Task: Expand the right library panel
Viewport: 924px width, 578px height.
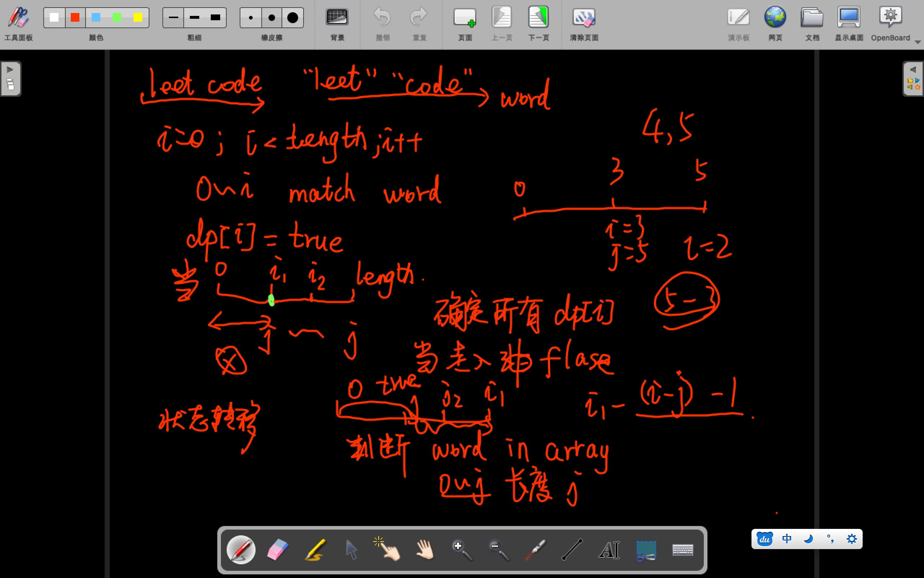Action: (913, 79)
